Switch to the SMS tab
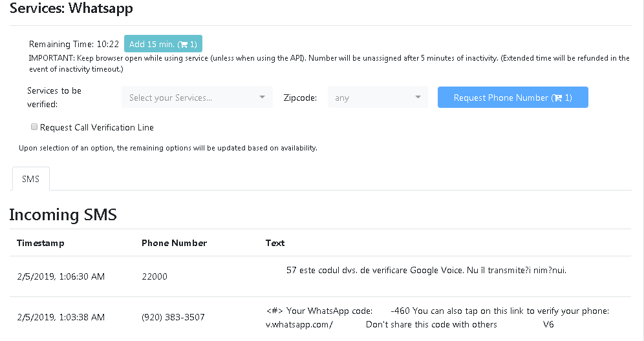 pos(31,179)
